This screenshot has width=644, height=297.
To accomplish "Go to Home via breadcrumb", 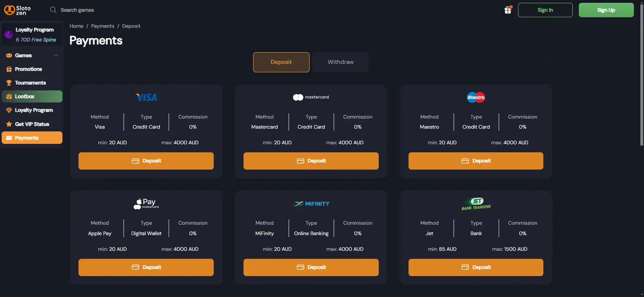I will (76, 26).
